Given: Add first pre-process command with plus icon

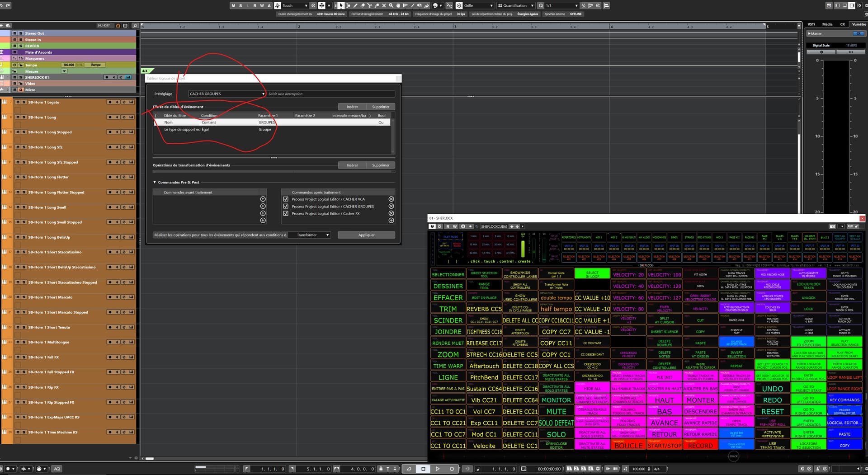Looking at the screenshot, I should (263, 199).
